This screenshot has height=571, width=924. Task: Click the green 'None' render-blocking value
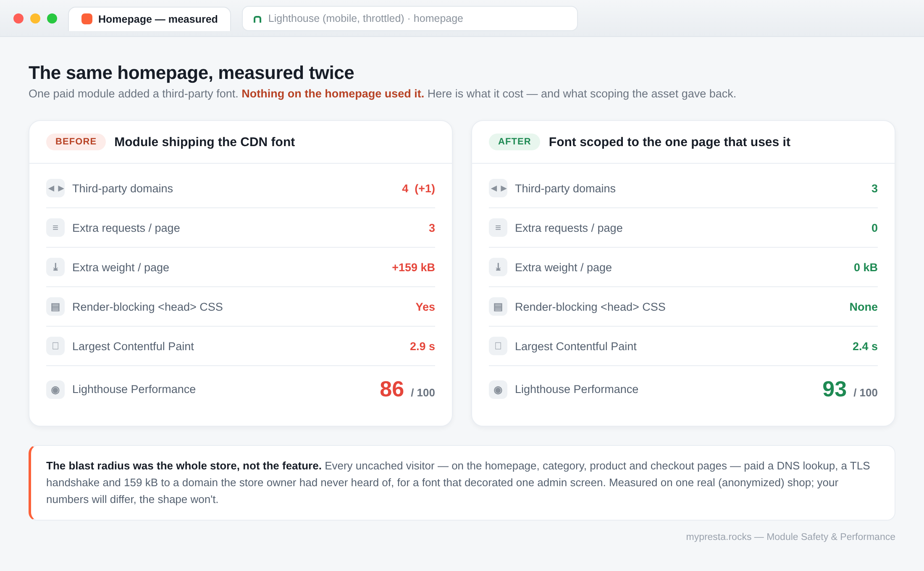coord(864,307)
